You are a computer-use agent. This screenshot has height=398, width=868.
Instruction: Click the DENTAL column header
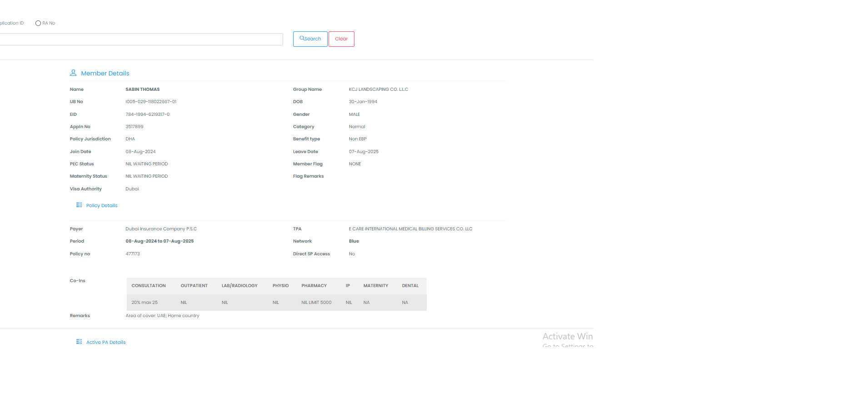click(410, 286)
